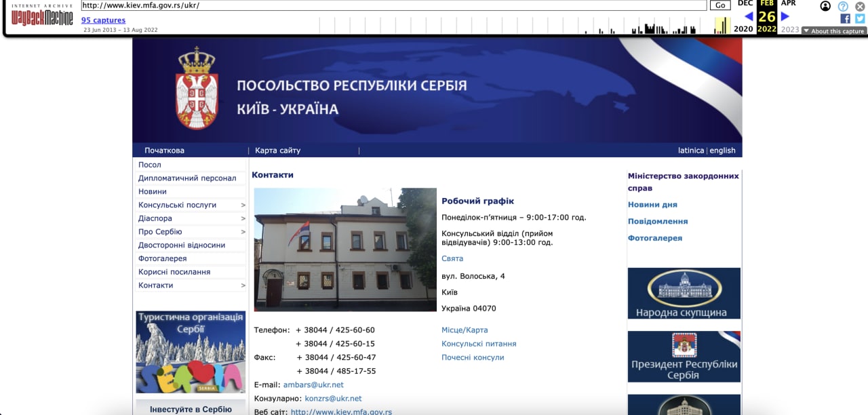
Task: Expand the Консульські послуги submenu
Action: [x=243, y=205]
